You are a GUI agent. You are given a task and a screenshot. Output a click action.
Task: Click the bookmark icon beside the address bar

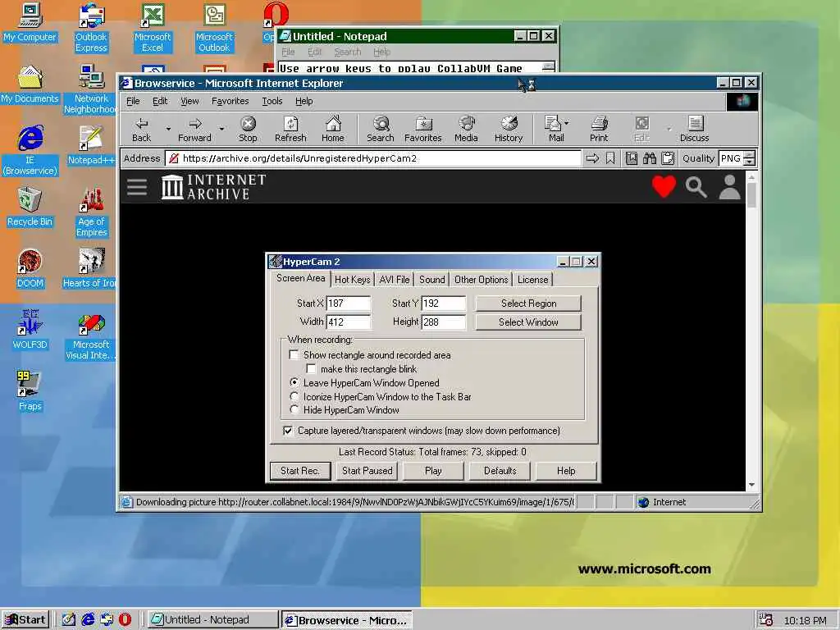610,158
